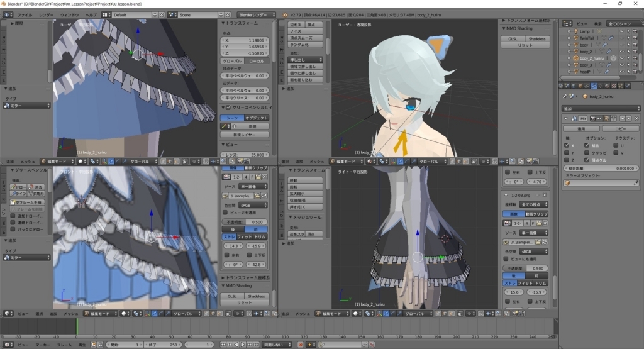Play animation forward in timeline
Image resolution: width=644 pixels, height=349 pixels.
(x=243, y=345)
